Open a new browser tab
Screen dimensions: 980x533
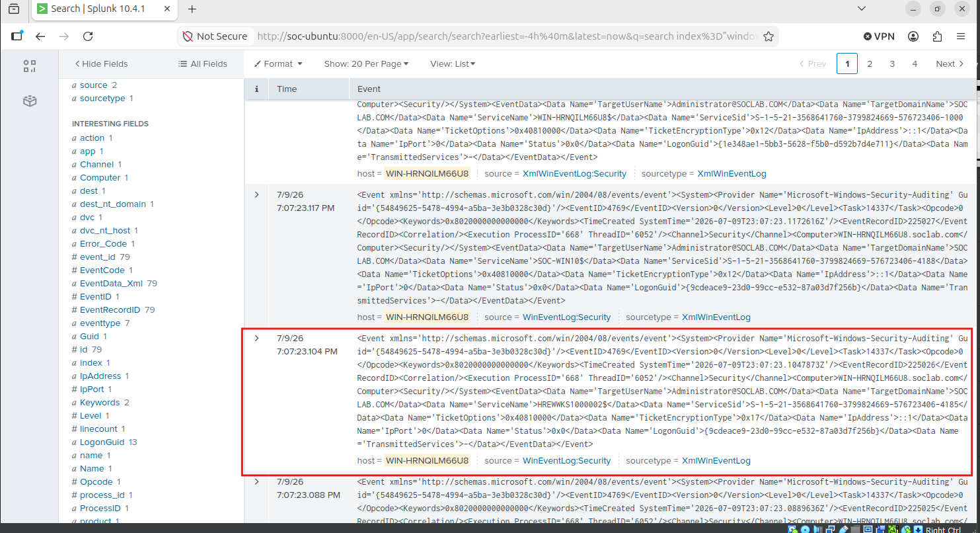(x=192, y=9)
